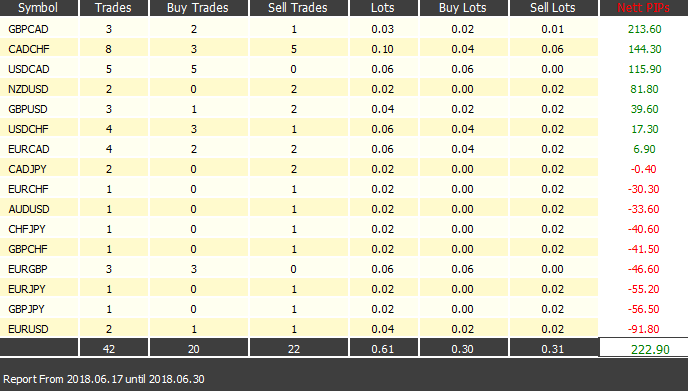Screen dimensions: 688x391
Task: Click the total sell lots 0.31
Action: (552, 349)
